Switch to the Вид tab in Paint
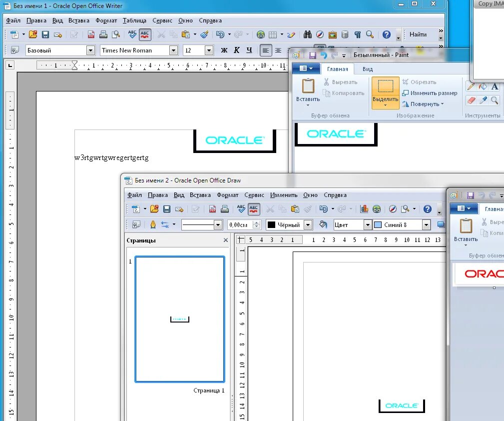Image resolution: width=504 pixels, height=421 pixels. pyautogui.click(x=368, y=69)
